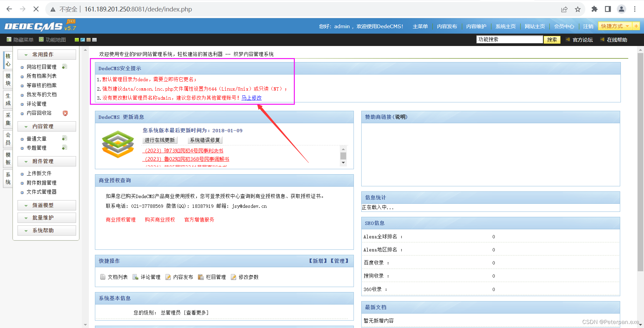This screenshot has height=328, width=644.
Task: Click the update news scroll up arrow
Action: pyautogui.click(x=343, y=149)
